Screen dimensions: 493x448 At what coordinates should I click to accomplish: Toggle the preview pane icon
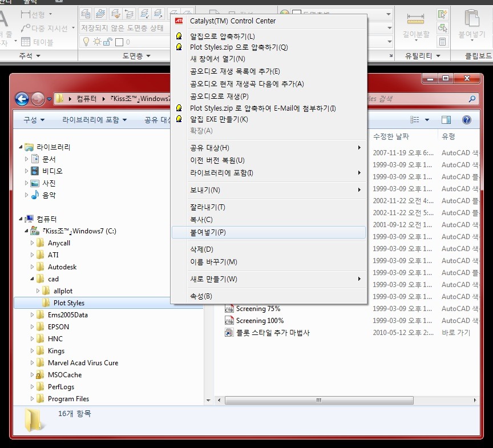point(446,120)
